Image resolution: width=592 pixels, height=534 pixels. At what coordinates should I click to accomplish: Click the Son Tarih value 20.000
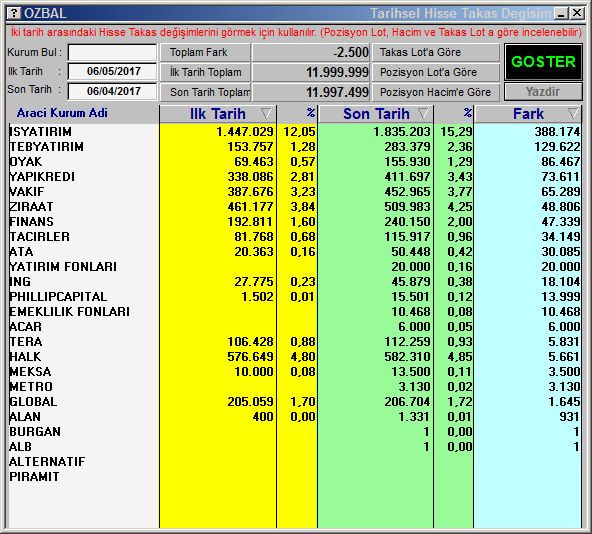410,267
